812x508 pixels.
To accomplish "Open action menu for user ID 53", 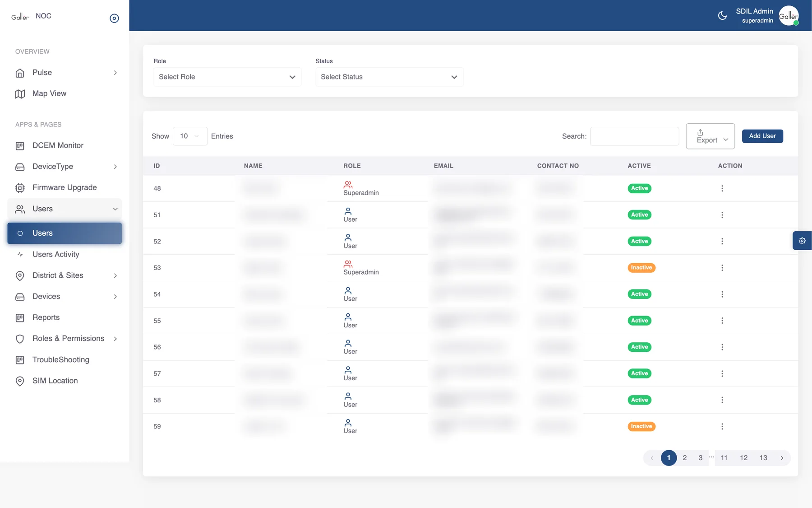I will 722,268.
